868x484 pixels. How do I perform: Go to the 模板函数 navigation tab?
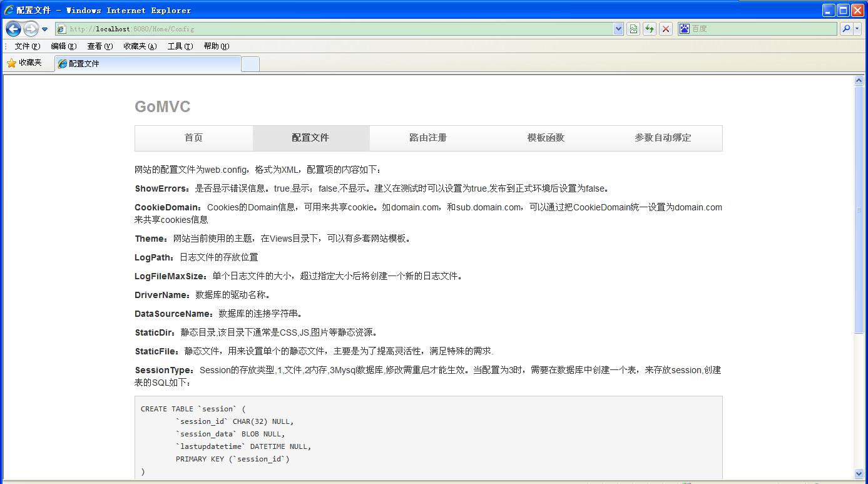pyautogui.click(x=546, y=138)
